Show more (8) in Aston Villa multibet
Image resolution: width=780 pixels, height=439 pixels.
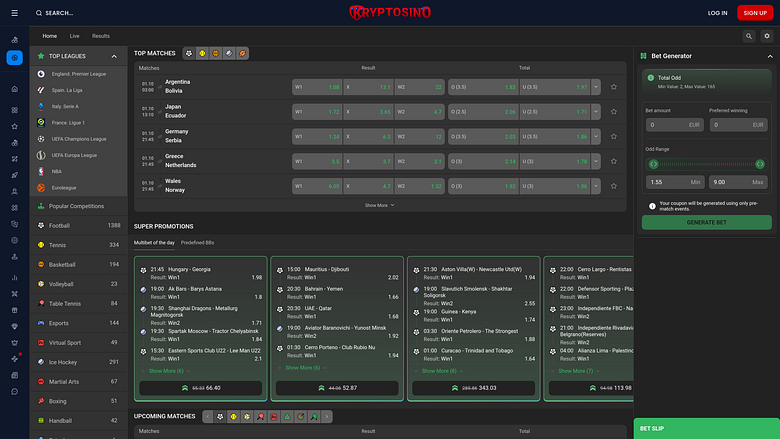point(442,371)
